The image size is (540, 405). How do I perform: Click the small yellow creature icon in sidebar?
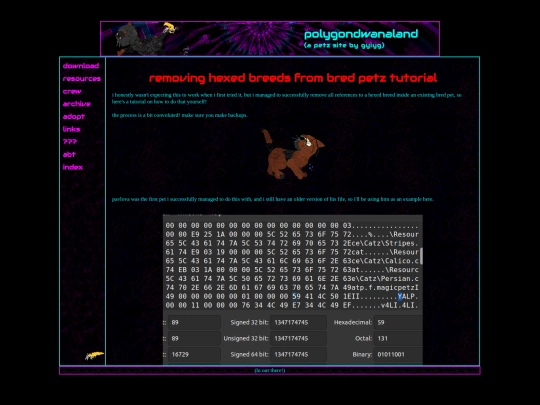[94, 355]
